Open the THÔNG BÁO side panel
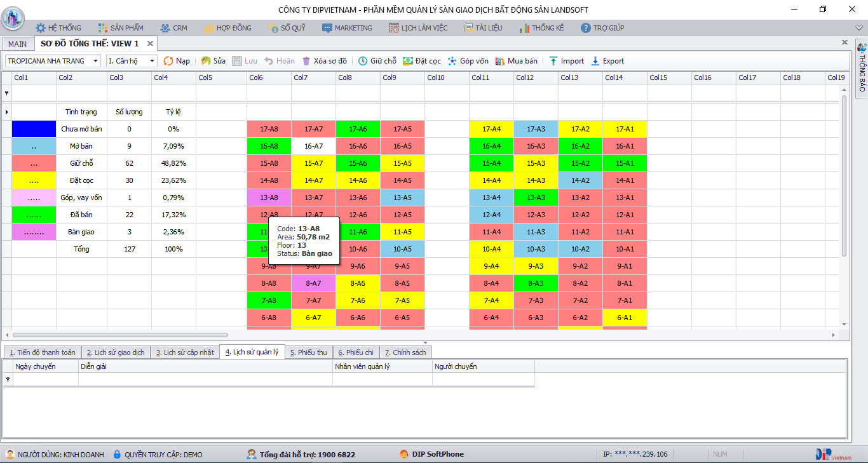The width and height of the screenshot is (868, 463). click(862, 67)
